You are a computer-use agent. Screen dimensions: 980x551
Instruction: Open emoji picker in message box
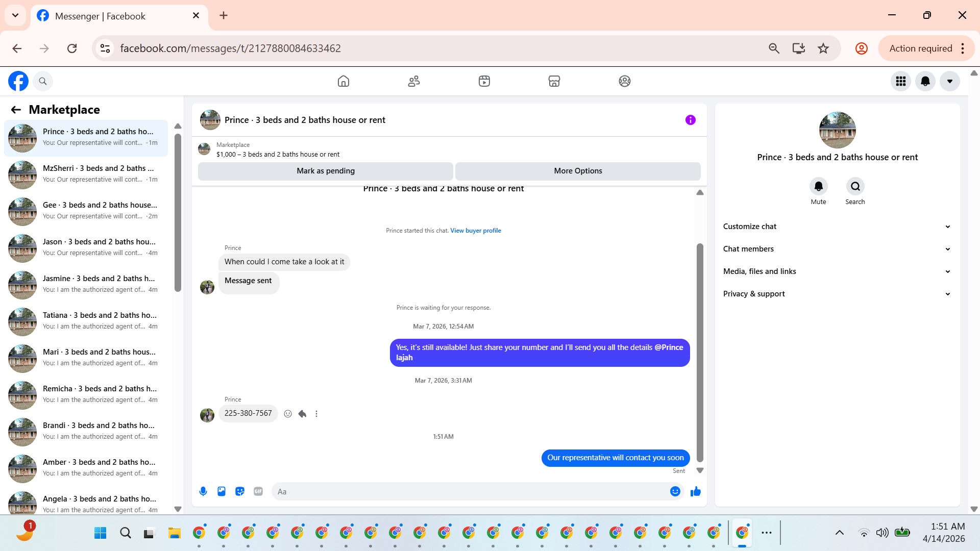click(x=675, y=491)
